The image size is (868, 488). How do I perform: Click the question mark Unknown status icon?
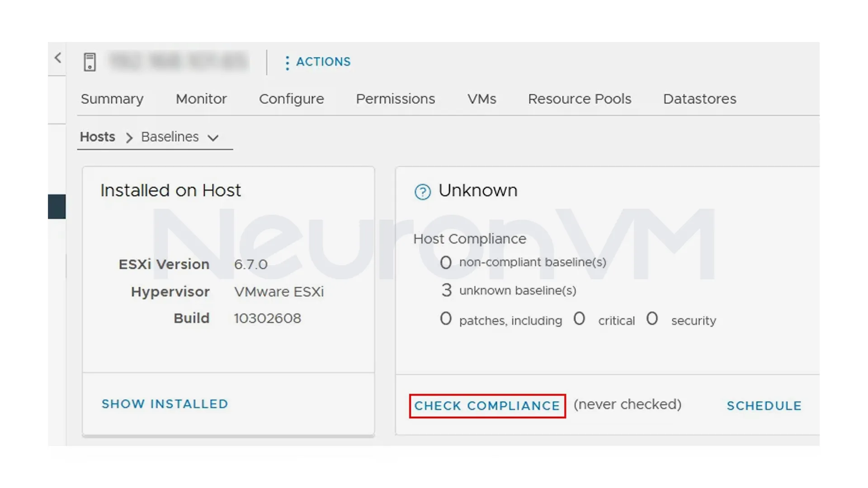pyautogui.click(x=423, y=192)
